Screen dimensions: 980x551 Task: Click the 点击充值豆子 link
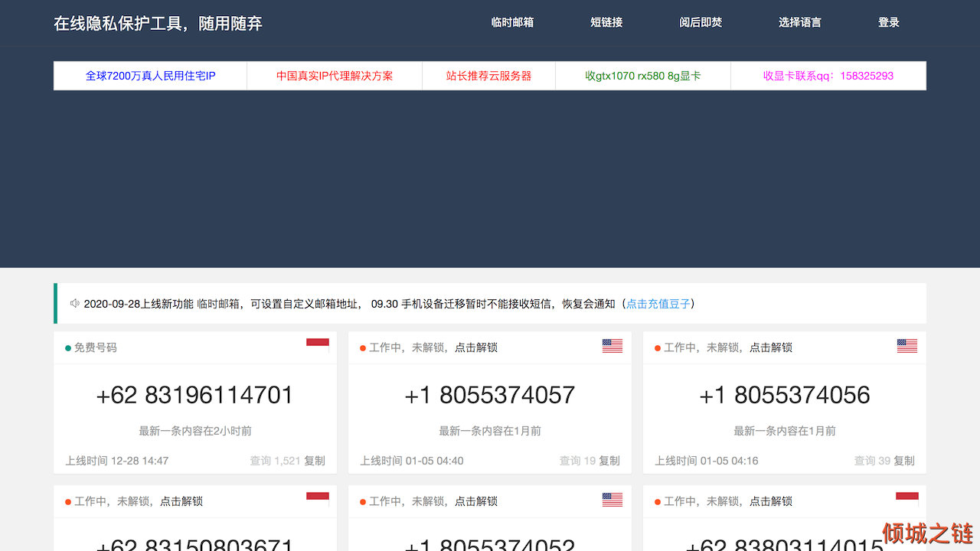tap(658, 304)
